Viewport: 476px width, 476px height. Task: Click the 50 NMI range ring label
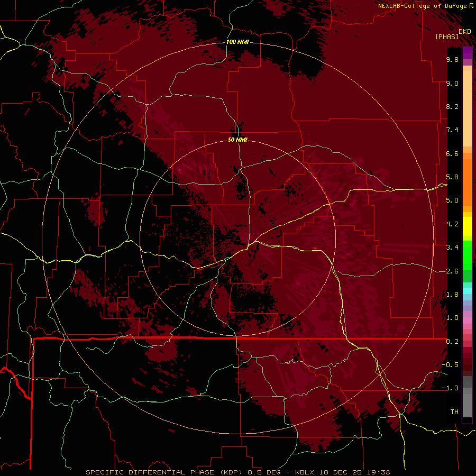(237, 140)
